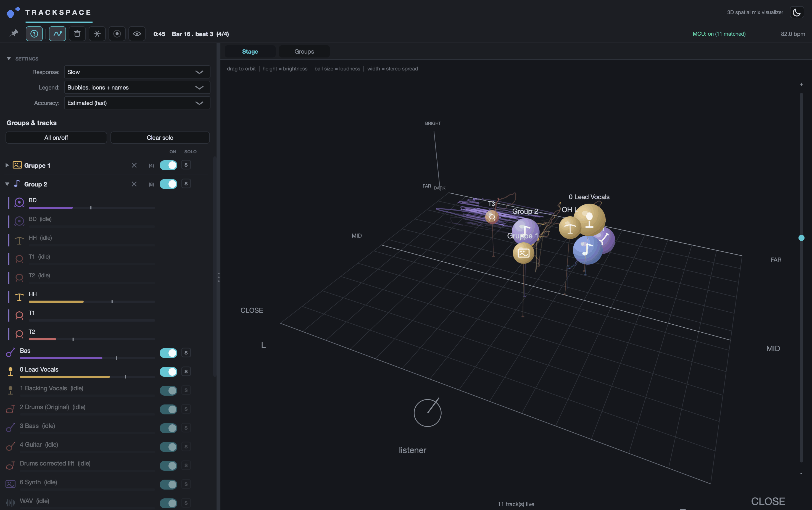Click the eye visibility toolbar icon
812x510 pixels.
137,34
